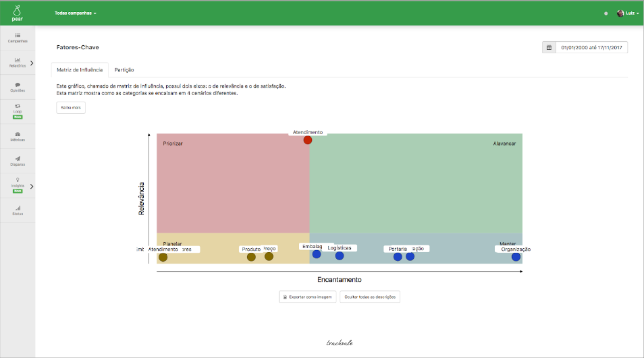Expand the Relatórios submenu arrow
This screenshot has width=644, height=358.
tap(32, 63)
